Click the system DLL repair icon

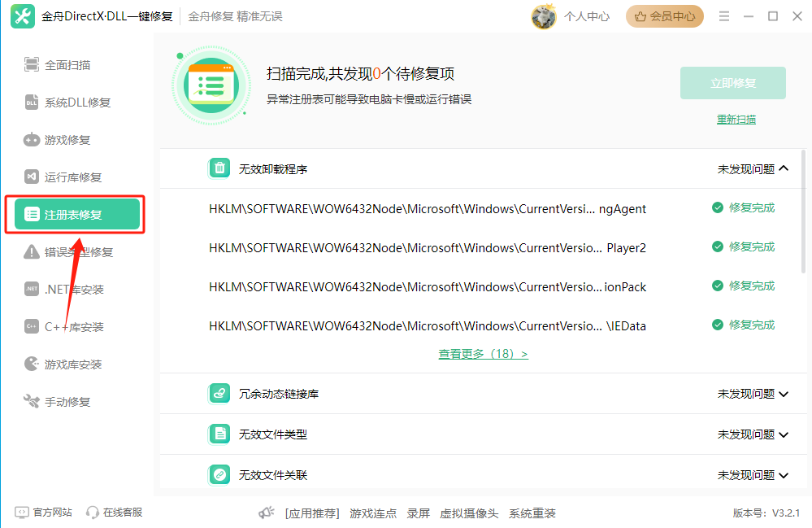[32, 102]
